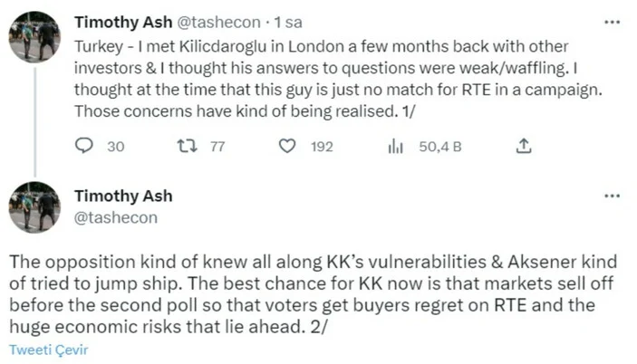Open Timothy Ash avatar on the second tweet

click(x=34, y=206)
